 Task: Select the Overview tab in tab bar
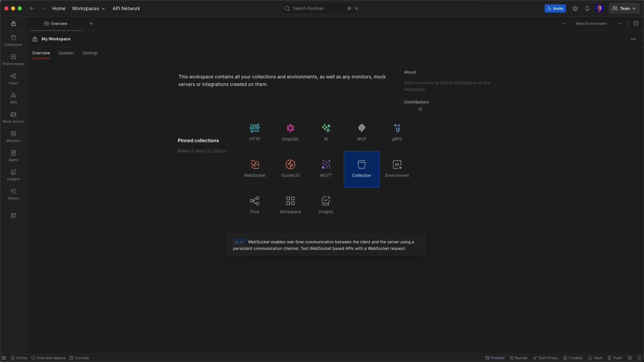pyautogui.click(x=56, y=23)
